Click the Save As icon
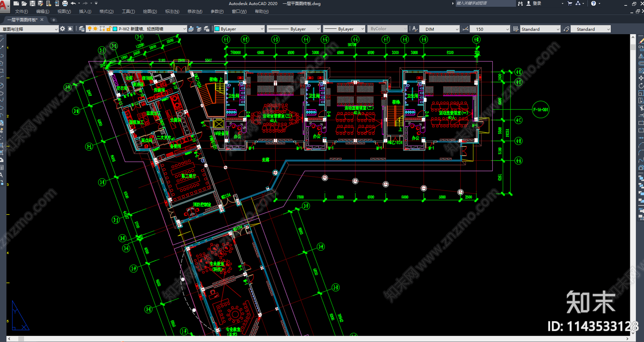This screenshot has height=342, width=644. (x=40, y=3)
